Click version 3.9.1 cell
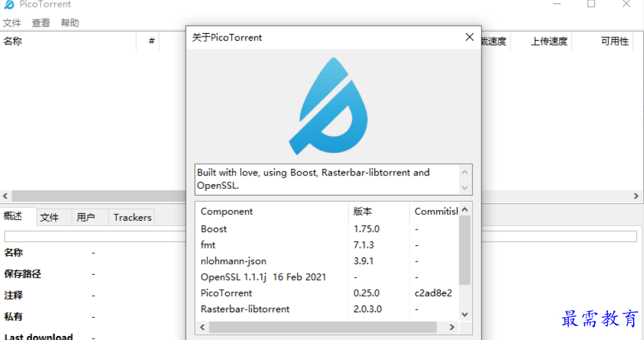Viewport: 644px width, 340px height. (363, 261)
